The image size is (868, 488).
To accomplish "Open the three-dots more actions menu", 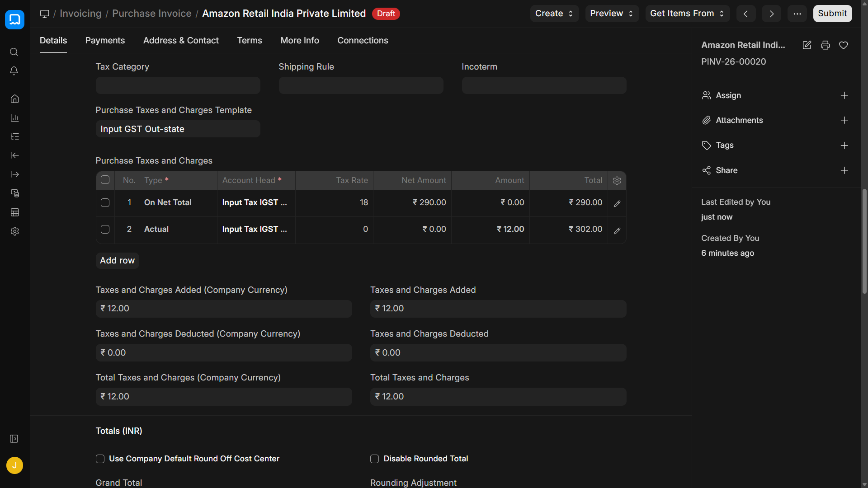I will (x=797, y=14).
